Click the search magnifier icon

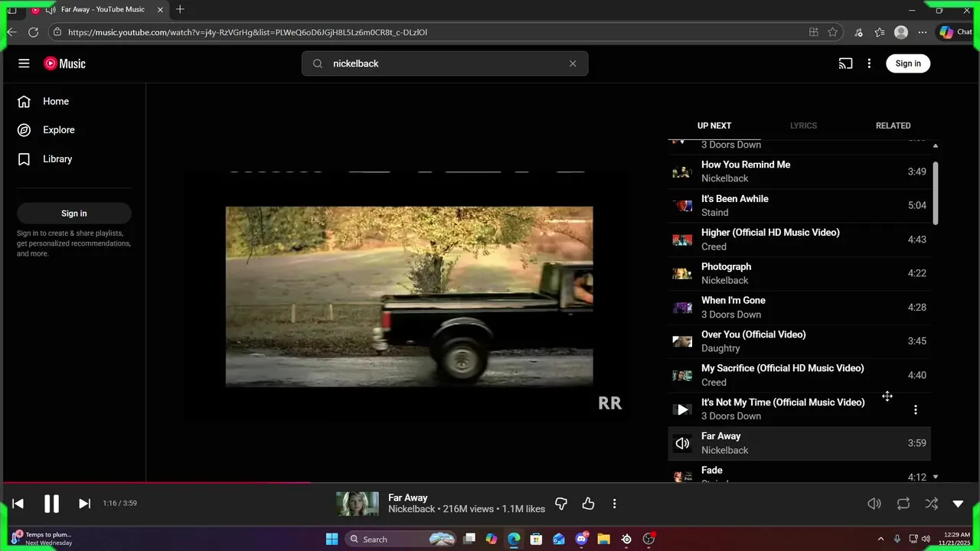click(x=318, y=64)
